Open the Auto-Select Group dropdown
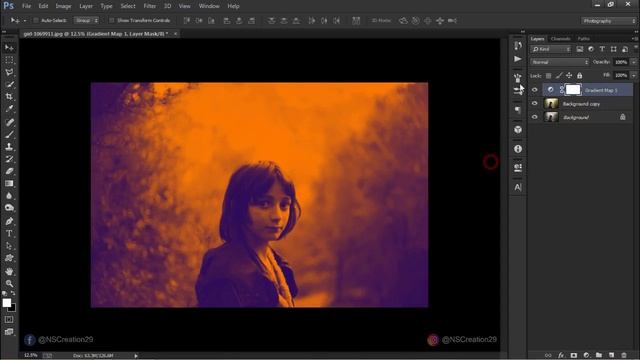The height and width of the screenshot is (360, 640). [86, 20]
